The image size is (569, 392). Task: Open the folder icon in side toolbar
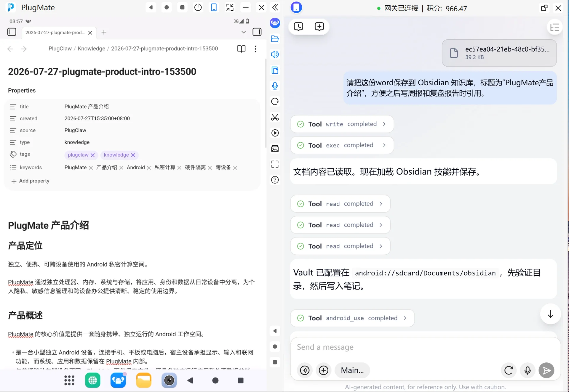point(275,39)
